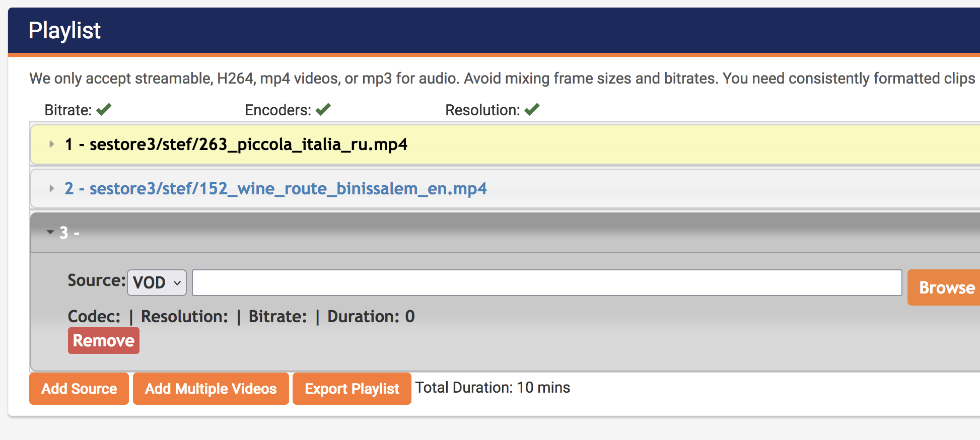The image size is (980, 440).
Task: Export the playlist
Action: 352,389
